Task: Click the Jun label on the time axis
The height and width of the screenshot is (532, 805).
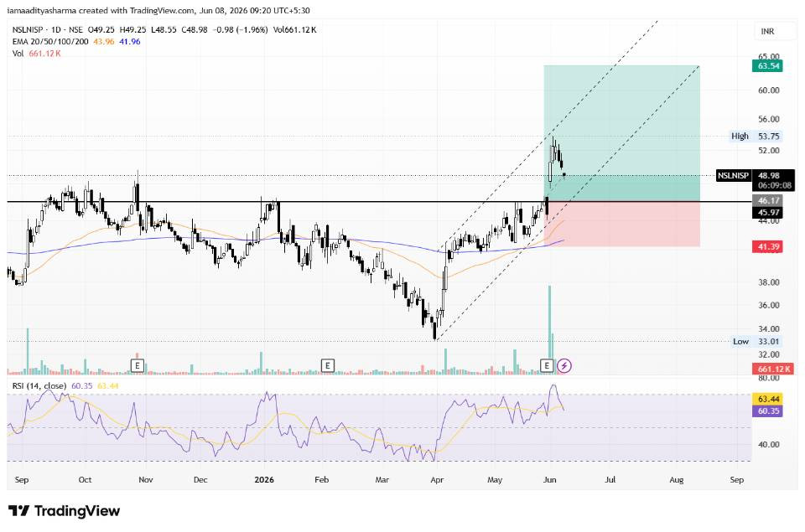Action: pos(550,480)
